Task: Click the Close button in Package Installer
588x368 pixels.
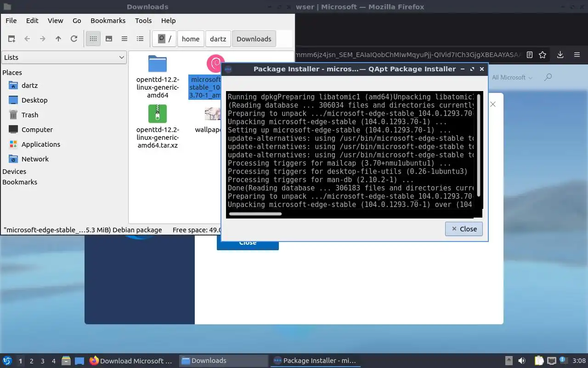Action: coord(464,229)
